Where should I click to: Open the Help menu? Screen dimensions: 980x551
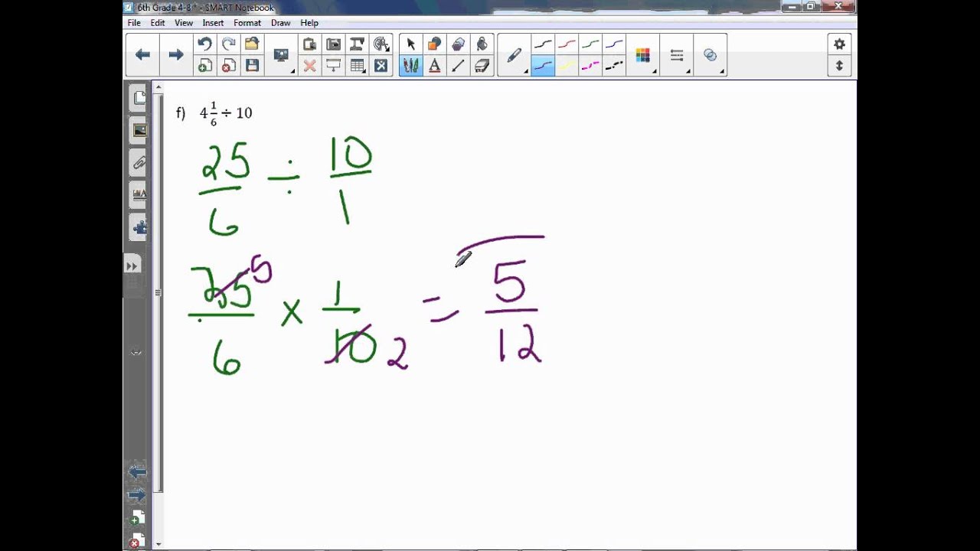point(309,23)
